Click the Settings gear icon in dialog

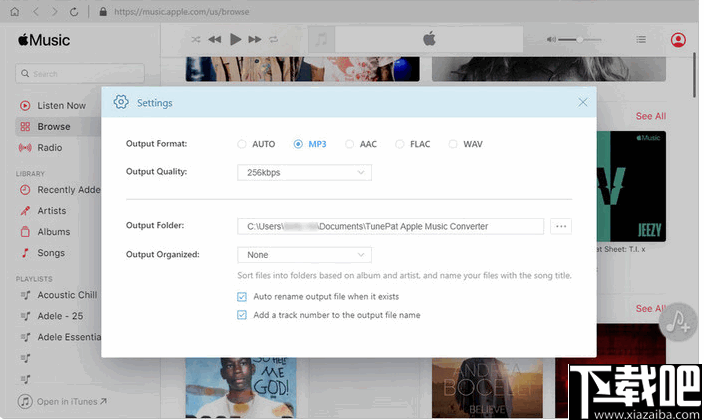pos(121,102)
